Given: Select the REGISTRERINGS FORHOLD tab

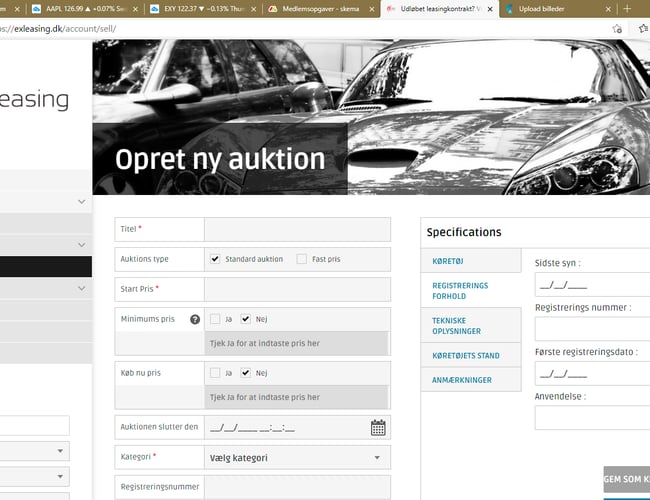Looking at the screenshot, I should 471,291.
